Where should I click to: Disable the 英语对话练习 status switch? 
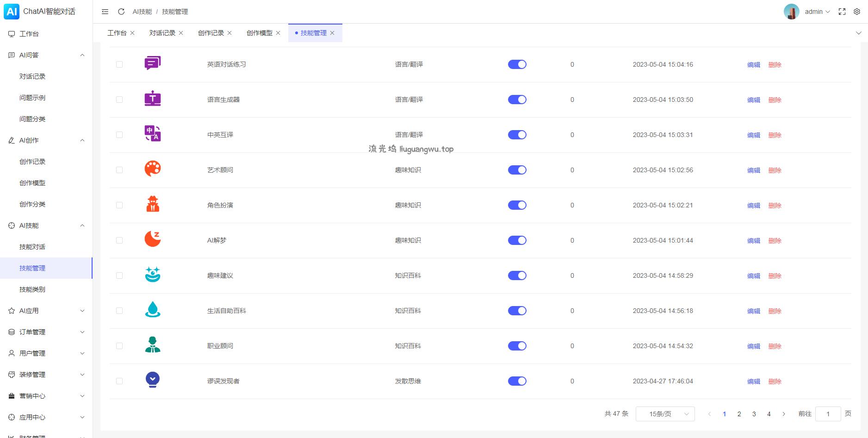click(517, 64)
